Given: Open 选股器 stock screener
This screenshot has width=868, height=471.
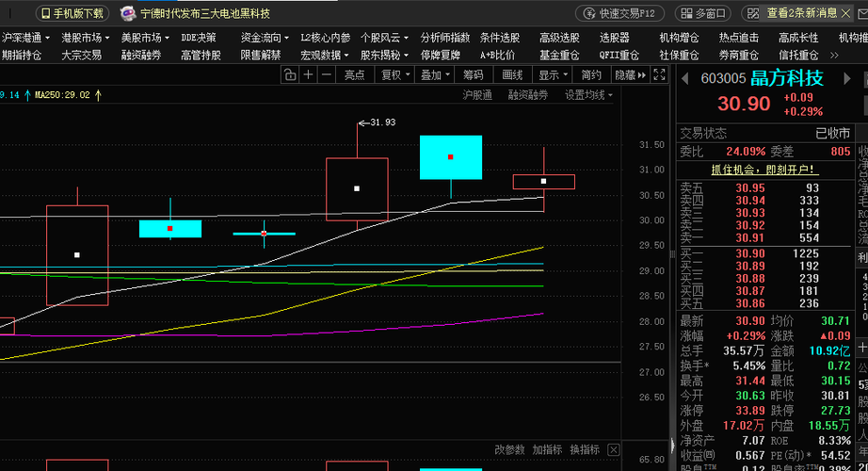Looking at the screenshot, I should [x=615, y=38].
